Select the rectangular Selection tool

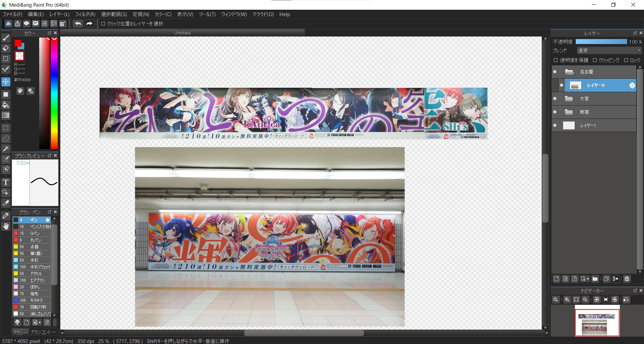click(x=6, y=128)
